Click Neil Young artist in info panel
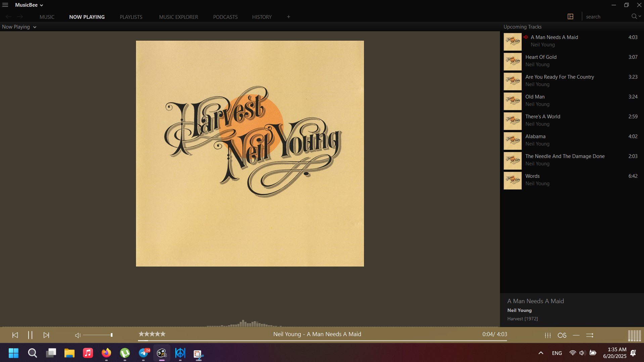 tap(519, 310)
